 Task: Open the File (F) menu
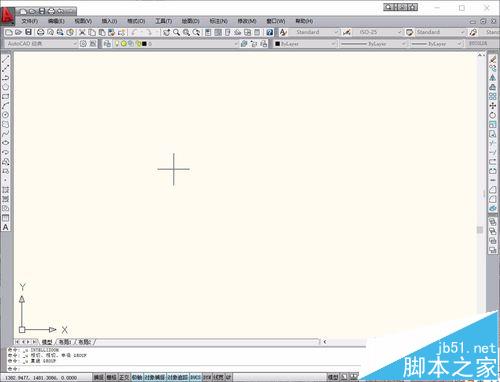point(30,21)
